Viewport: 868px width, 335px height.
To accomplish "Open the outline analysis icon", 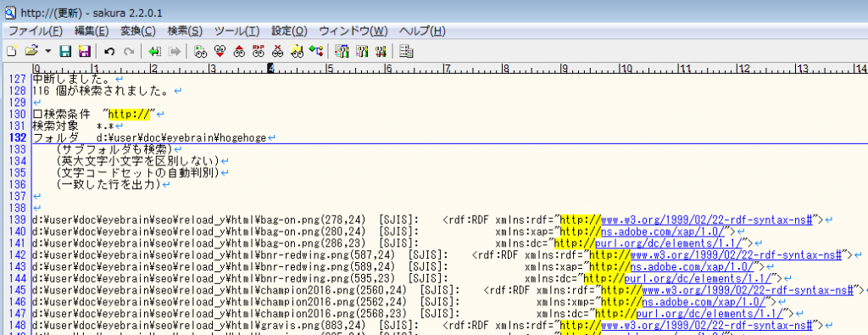I will pos(316,52).
